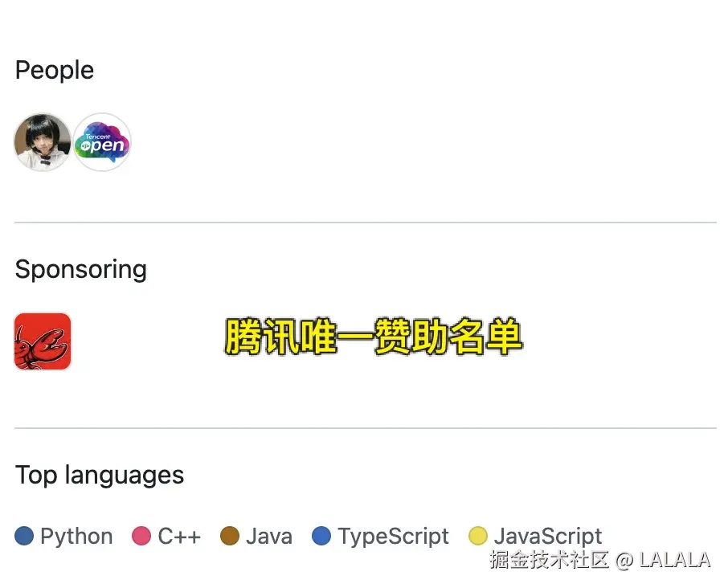Click the blue TypeScript language dot
Screen dimensions: 728x588
(321, 536)
